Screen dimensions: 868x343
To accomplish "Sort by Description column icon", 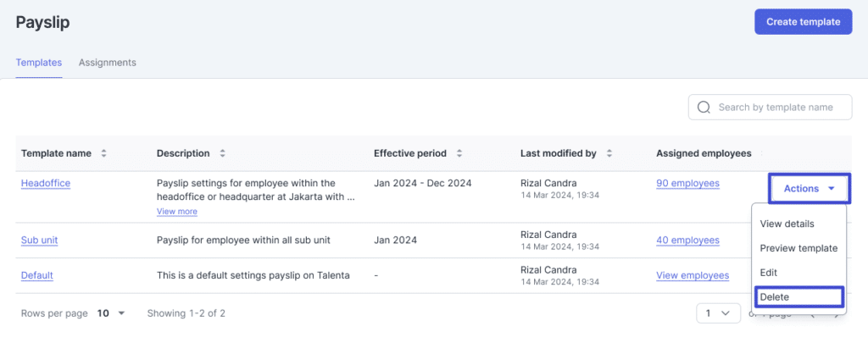I will coord(222,153).
